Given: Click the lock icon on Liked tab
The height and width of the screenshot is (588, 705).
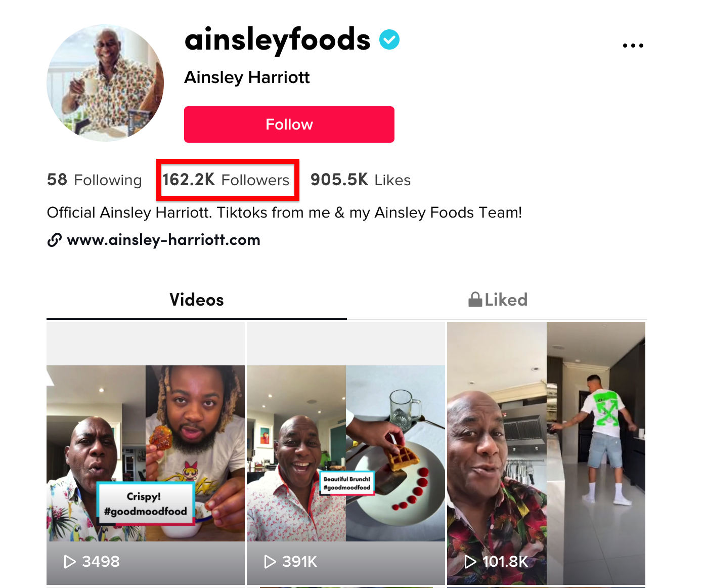Looking at the screenshot, I should pyautogui.click(x=475, y=300).
